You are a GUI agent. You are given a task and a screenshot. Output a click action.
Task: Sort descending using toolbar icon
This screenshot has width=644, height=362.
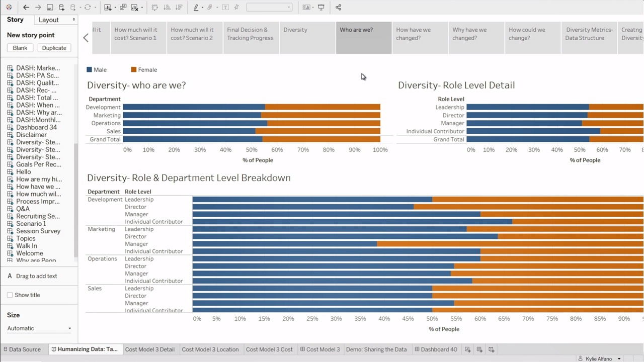(x=179, y=8)
